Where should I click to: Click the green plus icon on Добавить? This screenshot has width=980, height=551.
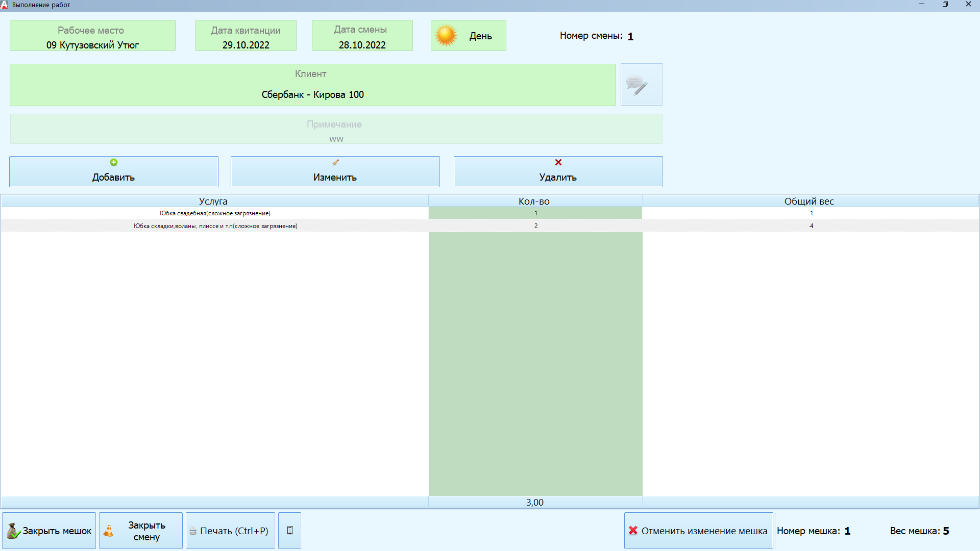tap(114, 162)
